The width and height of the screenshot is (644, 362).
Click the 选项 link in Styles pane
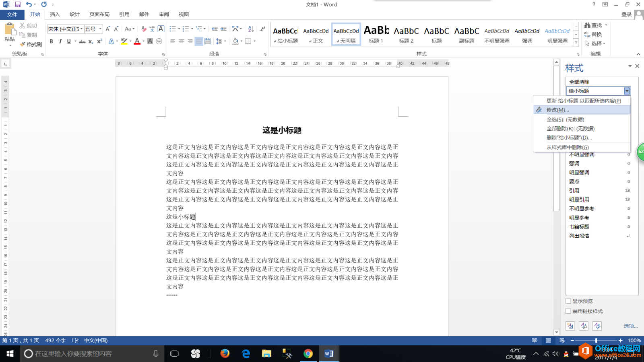[x=630, y=326]
